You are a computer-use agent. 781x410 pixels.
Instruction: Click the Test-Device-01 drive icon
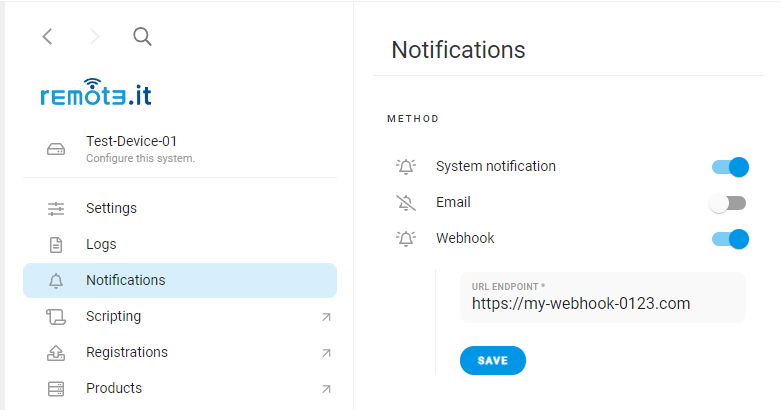[56, 149]
